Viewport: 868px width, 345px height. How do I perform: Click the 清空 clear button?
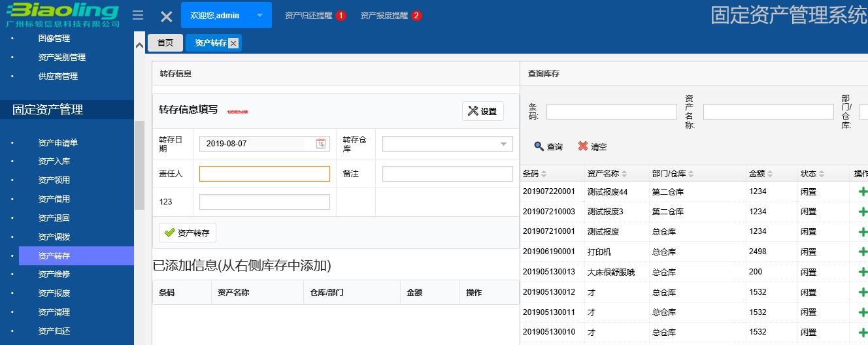pos(592,147)
